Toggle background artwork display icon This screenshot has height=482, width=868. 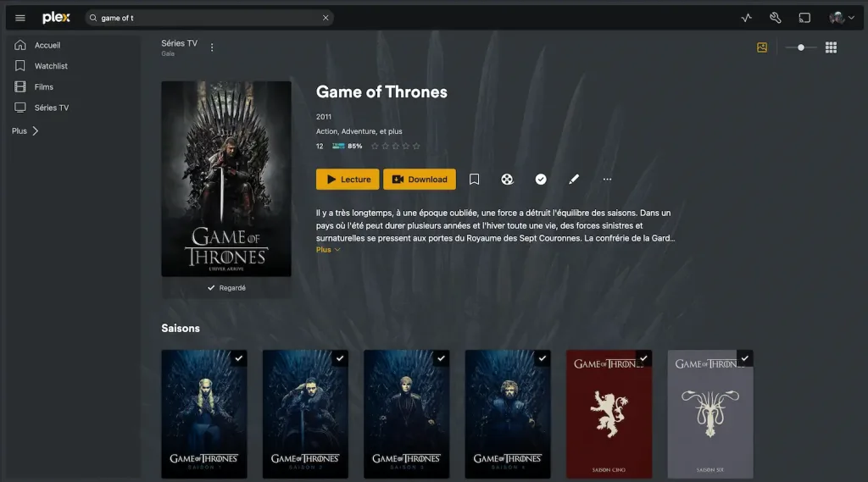(x=762, y=47)
